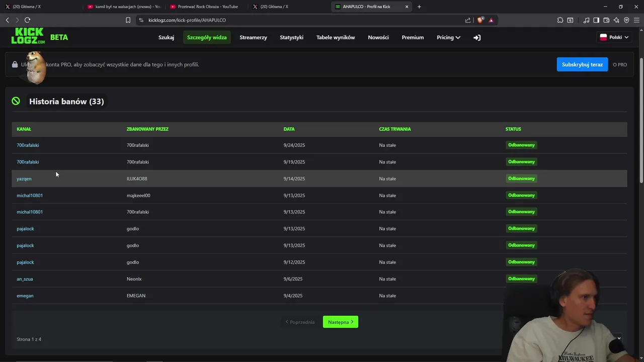The width and height of the screenshot is (644, 362).
Task: Open Tabele wyników in the navbar
Action: [336, 37]
